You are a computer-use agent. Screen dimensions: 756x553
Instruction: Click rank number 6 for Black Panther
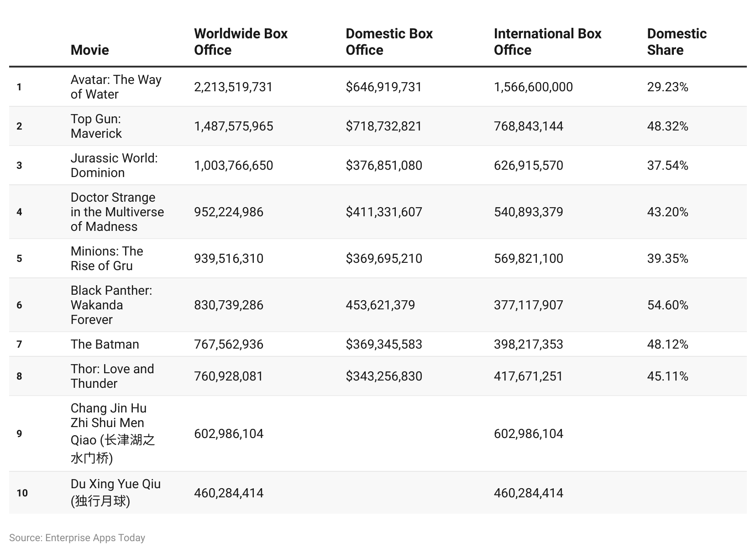click(19, 305)
